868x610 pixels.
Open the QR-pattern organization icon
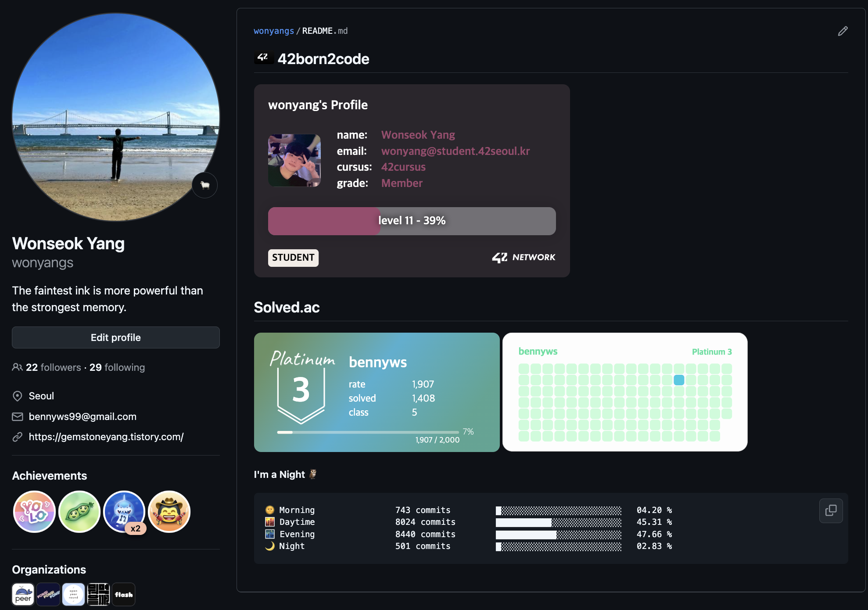point(98,595)
